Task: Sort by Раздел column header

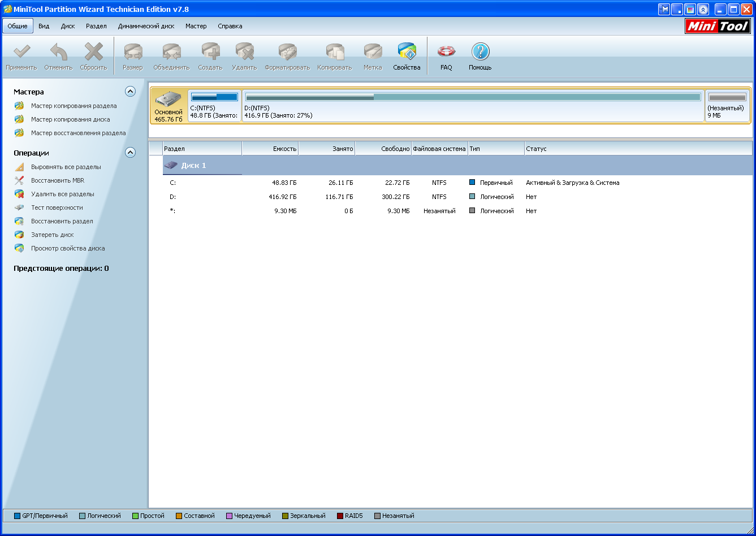Action: click(202, 149)
